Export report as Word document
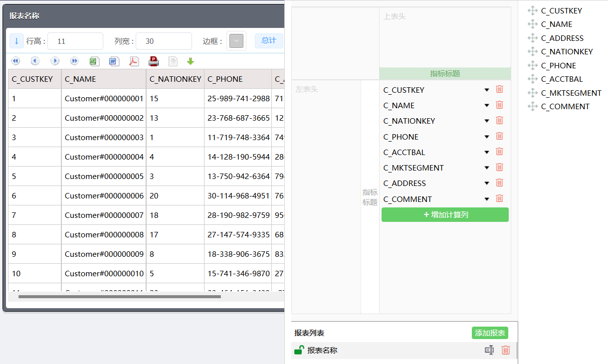 pos(114,61)
